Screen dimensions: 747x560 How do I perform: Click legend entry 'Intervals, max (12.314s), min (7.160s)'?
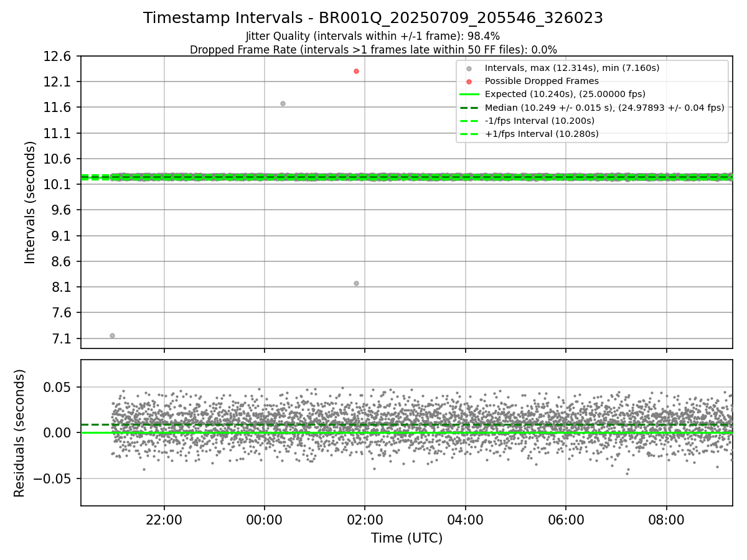tap(572, 68)
